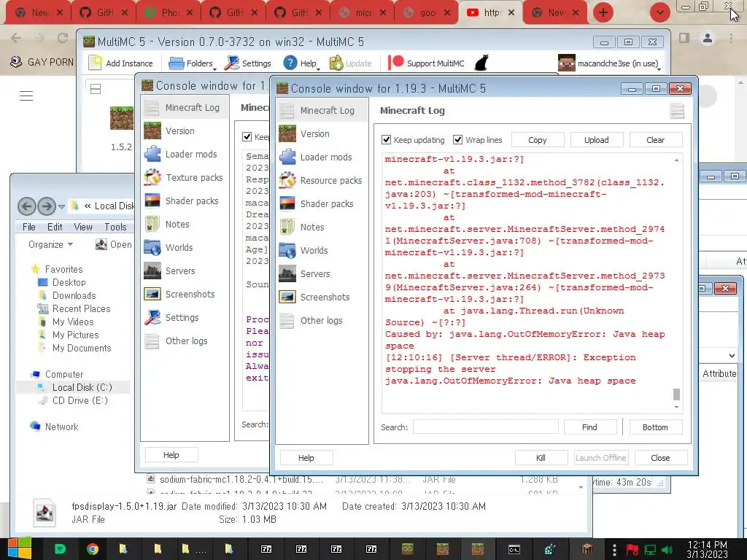Upload the Minecraft log
The width and height of the screenshot is (747, 560).
(x=597, y=140)
